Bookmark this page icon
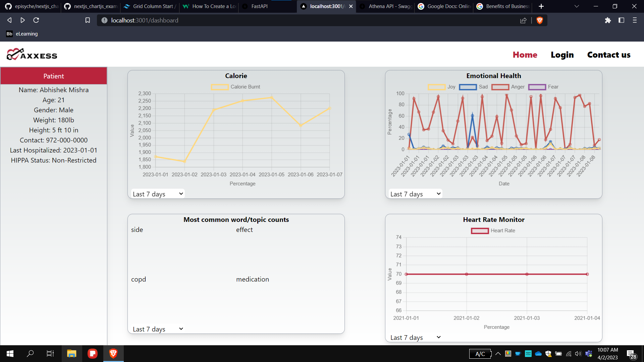 (x=88, y=20)
